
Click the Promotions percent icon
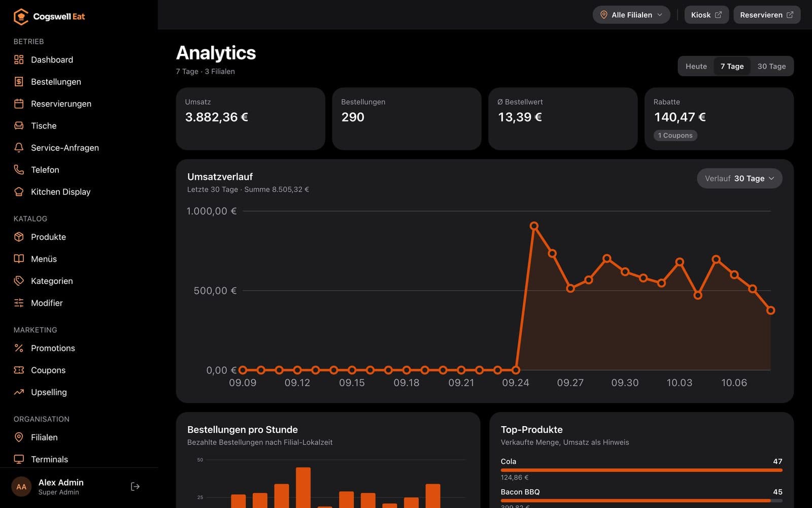[19, 348]
